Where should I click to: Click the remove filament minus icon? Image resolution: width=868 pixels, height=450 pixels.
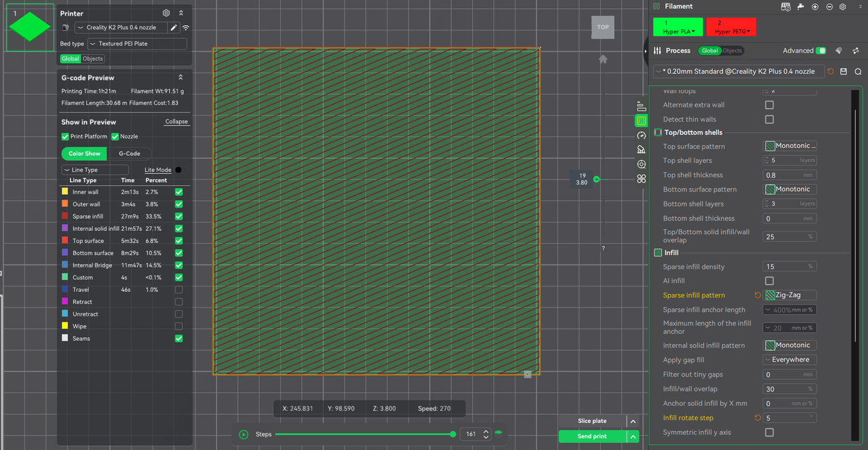pyautogui.click(x=829, y=7)
